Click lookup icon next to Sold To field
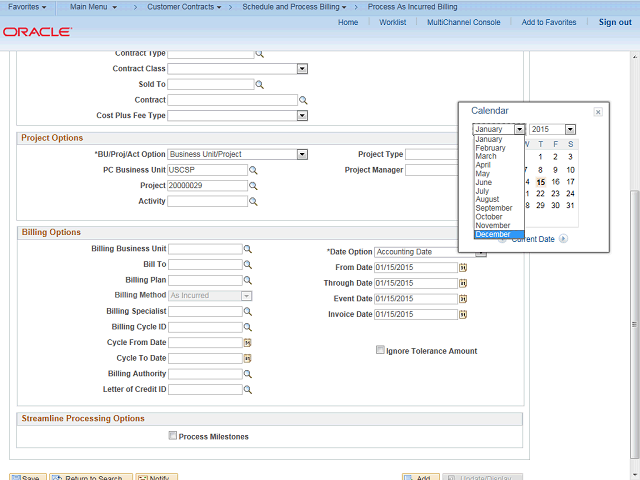640x480 pixels. pyautogui.click(x=259, y=85)
